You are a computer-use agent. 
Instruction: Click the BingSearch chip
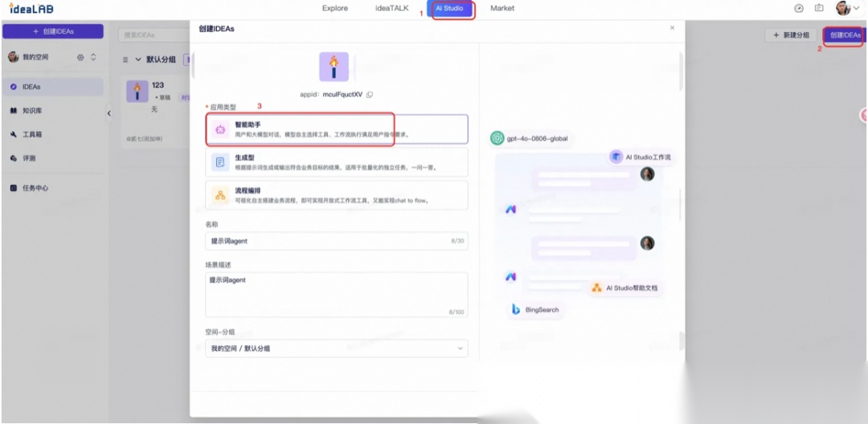click(536, 310)
